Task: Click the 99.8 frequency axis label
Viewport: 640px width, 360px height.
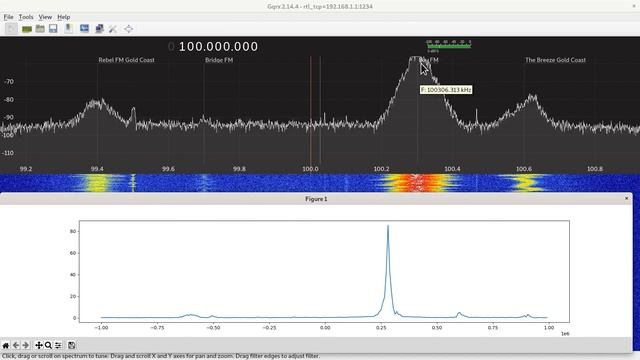Action: tap(239, 169)
